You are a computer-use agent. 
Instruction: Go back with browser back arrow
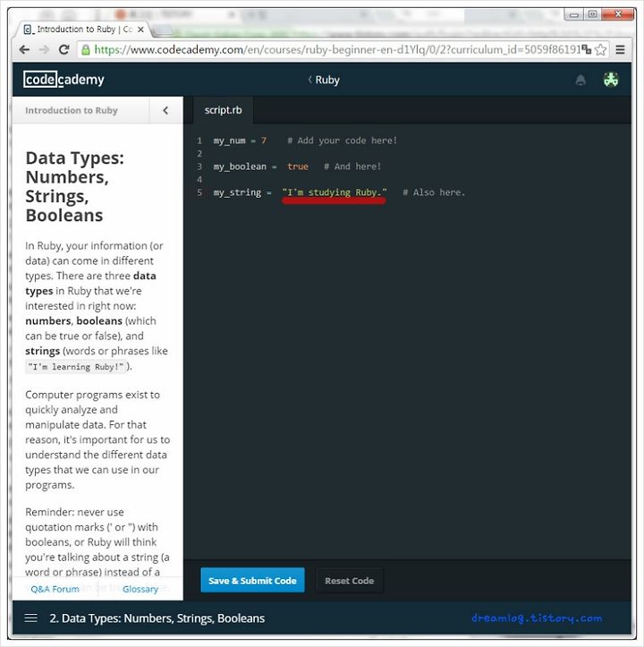pos(24,50)
